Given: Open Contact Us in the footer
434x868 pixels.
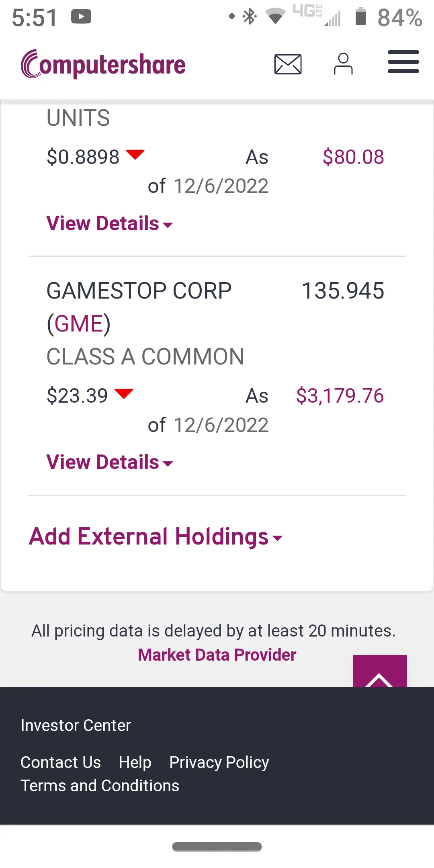Looking at the screenshot, I should point(61,762).
